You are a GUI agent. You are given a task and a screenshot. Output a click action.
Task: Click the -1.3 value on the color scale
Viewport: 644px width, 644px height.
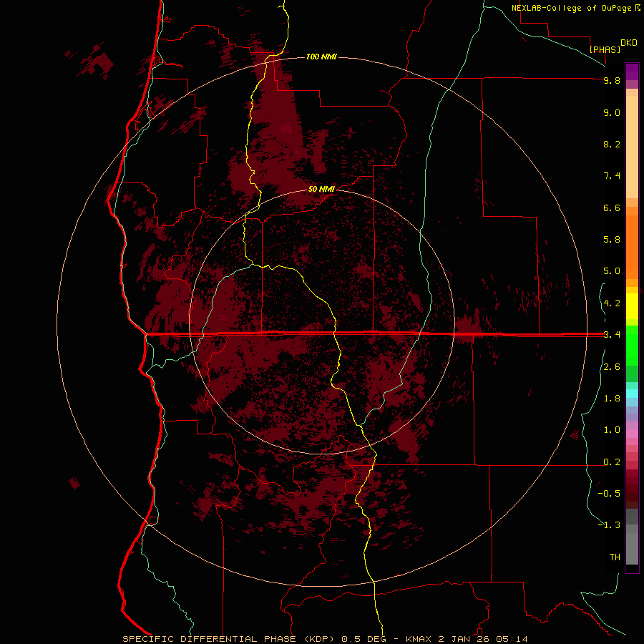click(x=609, y=525)
